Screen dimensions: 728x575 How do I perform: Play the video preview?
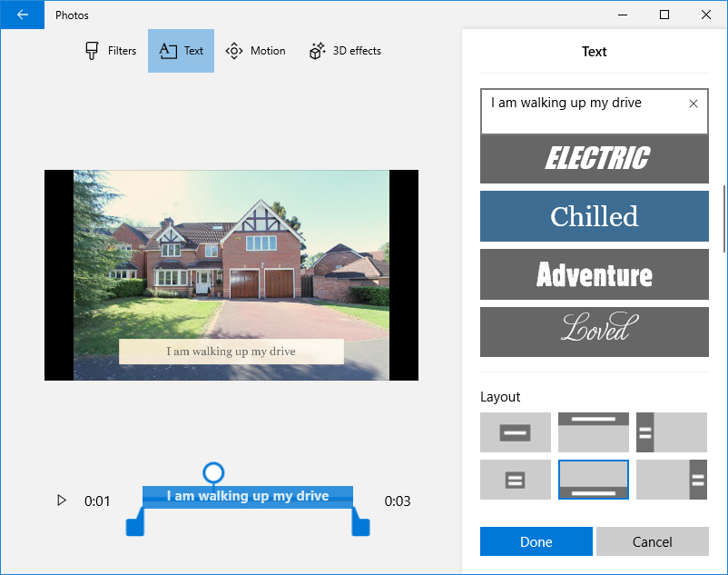[62, 501]
